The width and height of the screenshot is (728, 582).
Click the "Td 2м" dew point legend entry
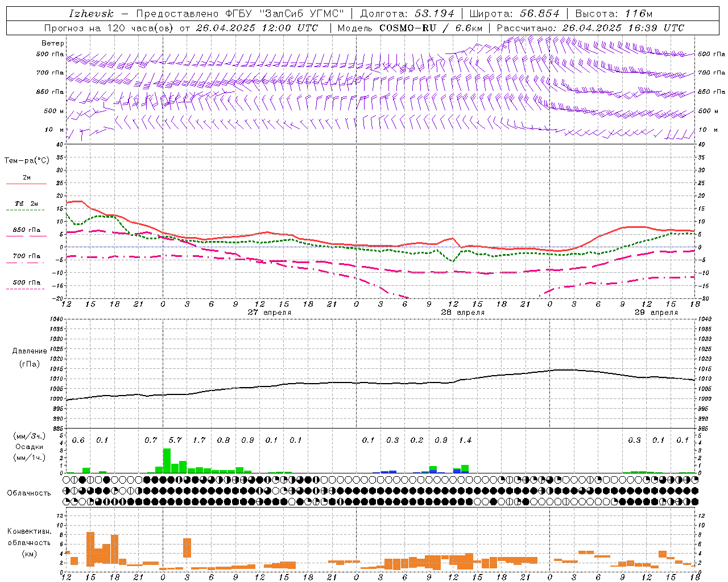click(27, 203)
